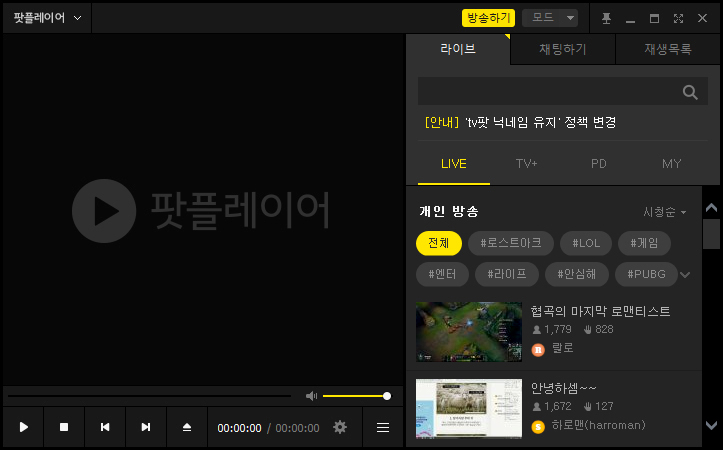
Task: Open stream titled 안녕하셈~~
Action: [x=563, y=388]
